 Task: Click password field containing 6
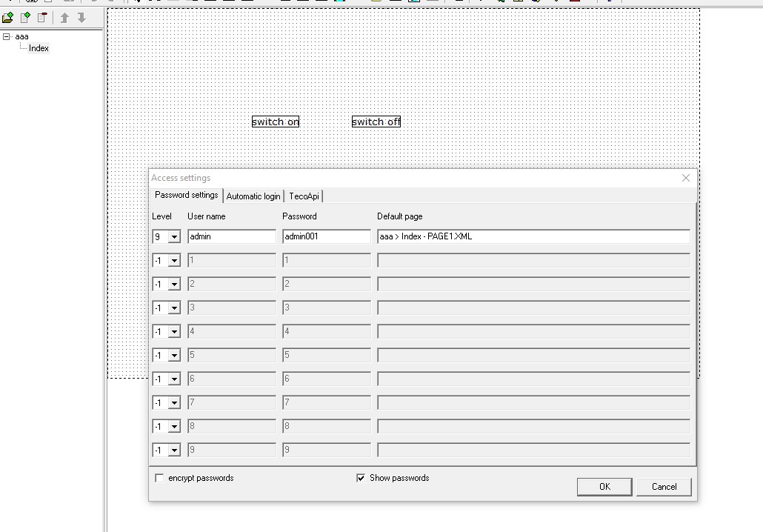327,379
